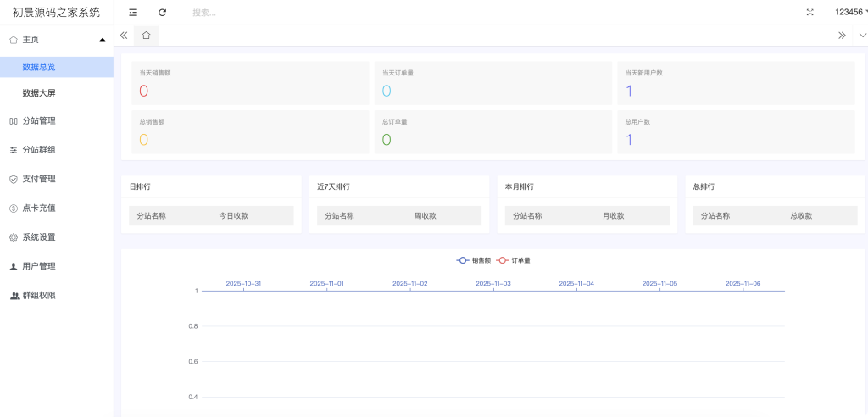Click the 近7天排行 panel title
Screen dimensions: 868x417
click(x=333, y=187)
